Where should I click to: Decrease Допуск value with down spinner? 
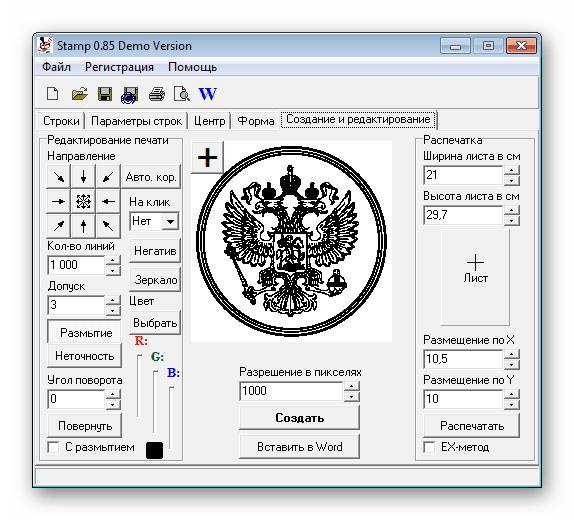[x=113, y=311]
